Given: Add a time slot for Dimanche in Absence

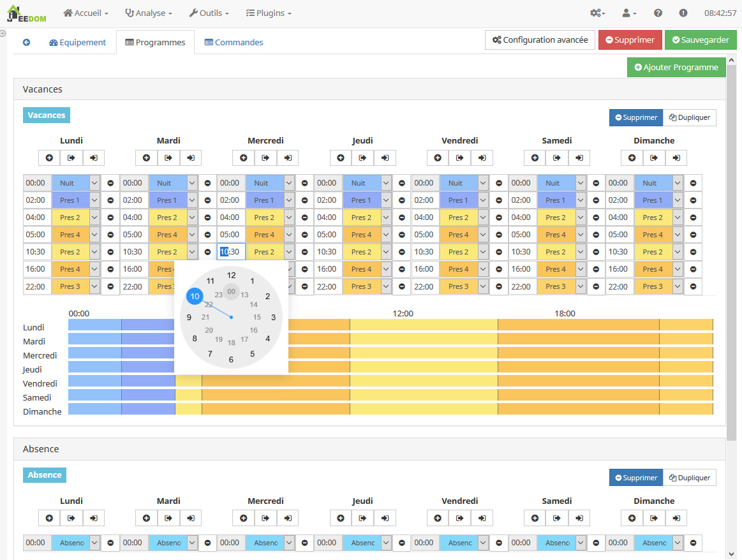Looking at the screenshot, I should coord(632,519).
